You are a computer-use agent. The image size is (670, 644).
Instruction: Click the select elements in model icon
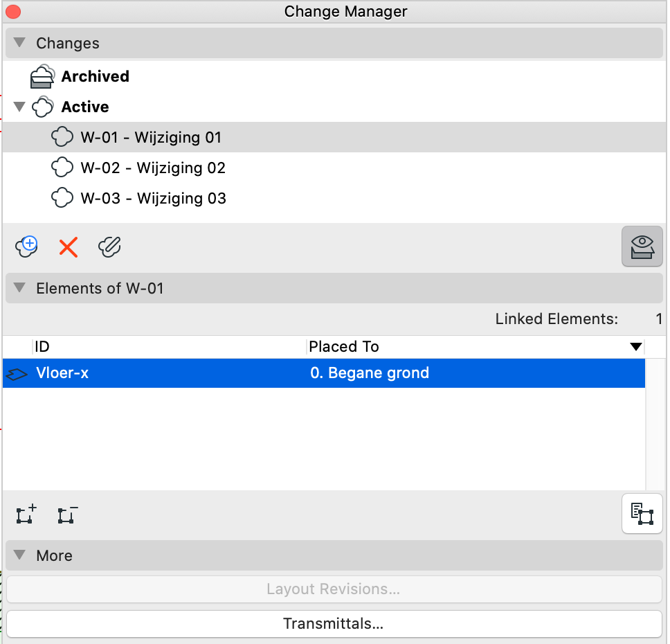click(x=642, y=514)
